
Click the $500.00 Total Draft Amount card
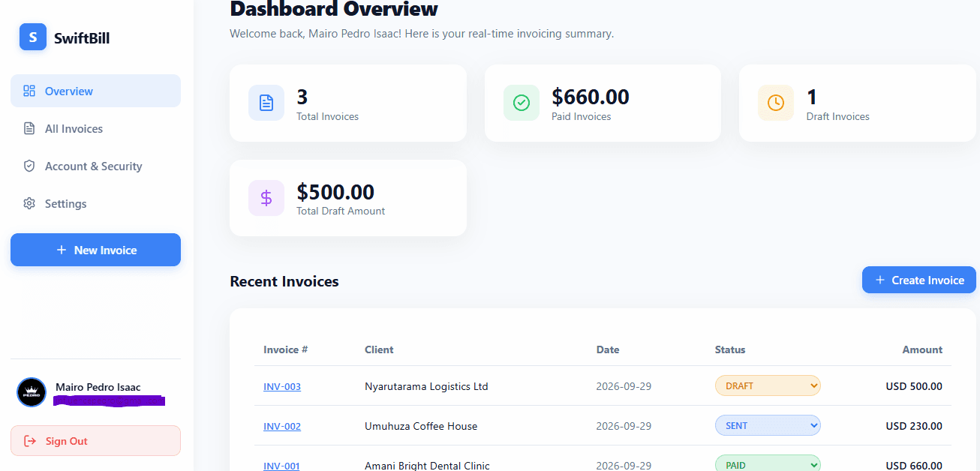[348, 198]
